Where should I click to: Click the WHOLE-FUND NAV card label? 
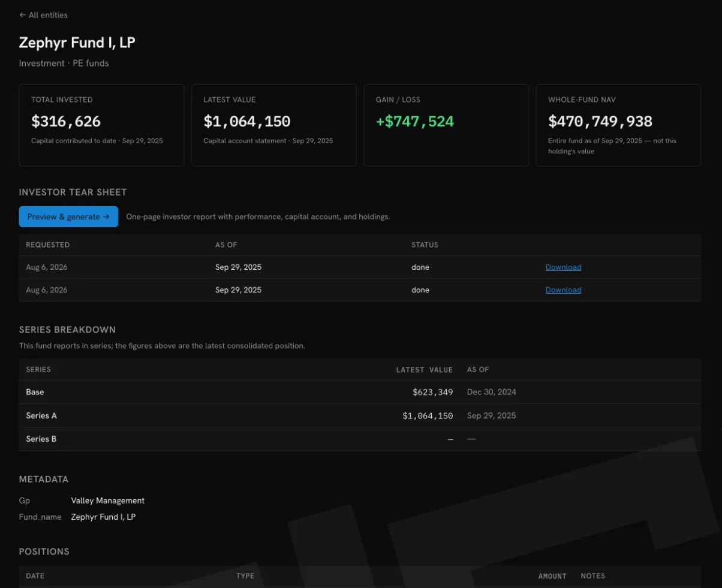coord(582,100)
